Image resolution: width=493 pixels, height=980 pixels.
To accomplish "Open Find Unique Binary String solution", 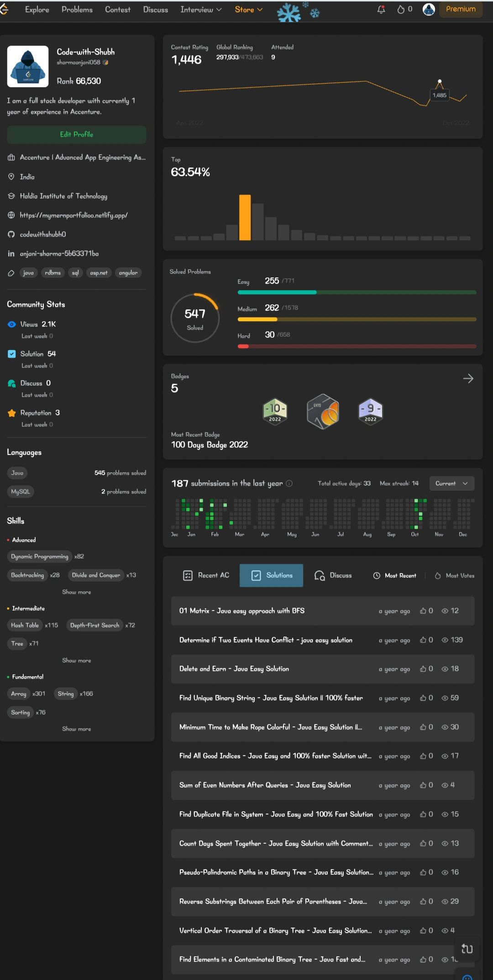I will [x=323, y=698].
